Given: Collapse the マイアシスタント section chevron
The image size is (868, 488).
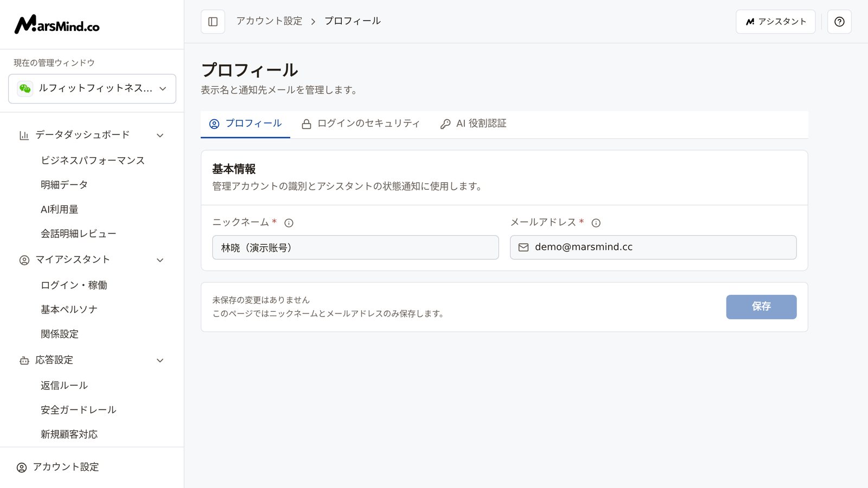Looking at the screenshot, I should pos(160,260).
